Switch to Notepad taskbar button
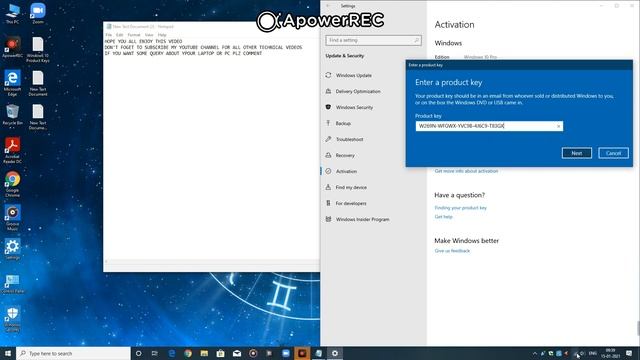 (x=318, y=353)
